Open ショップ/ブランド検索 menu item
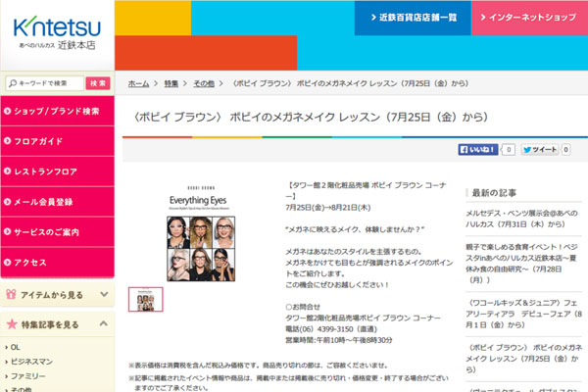588x392 pixels. (x=58, y=111)
